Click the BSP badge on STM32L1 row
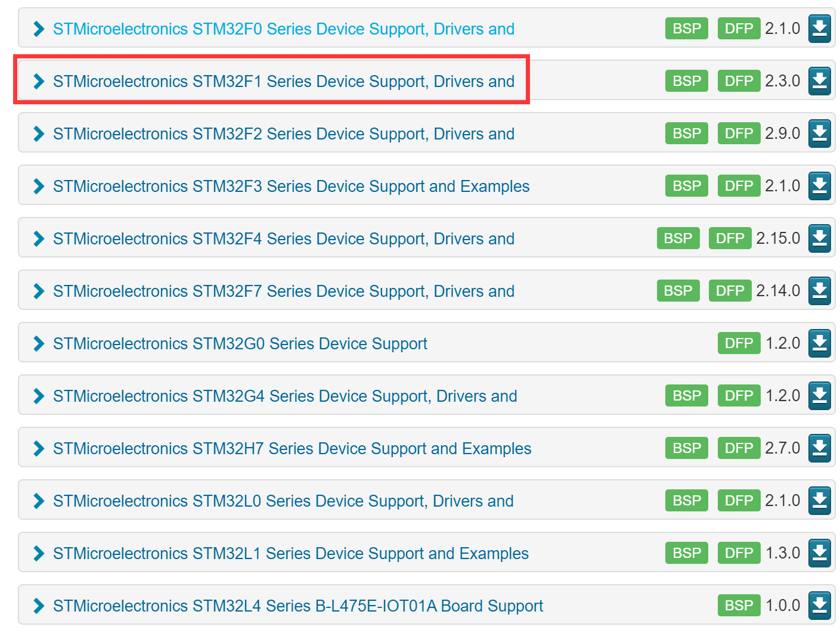This screenshot has width=840, height=633. [687, 553]
